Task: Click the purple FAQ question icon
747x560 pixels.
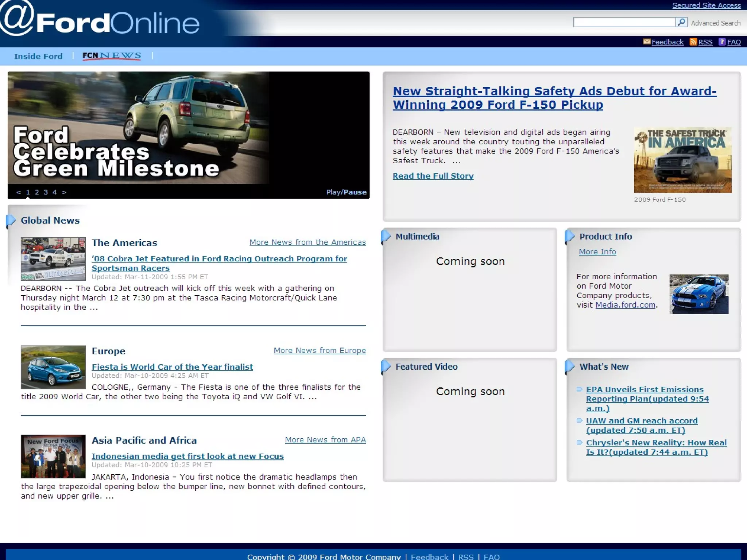Action: (722, 42)
